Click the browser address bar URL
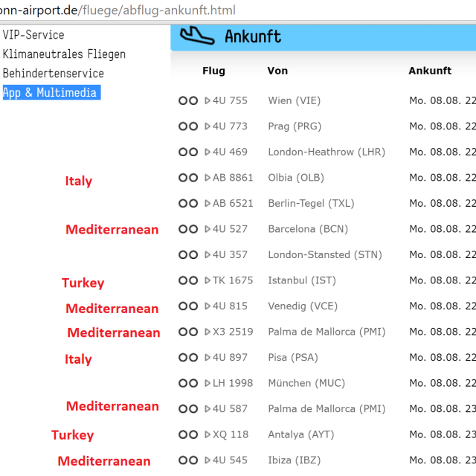The width and height of the screenshot is (476, 476). click(x=119, y=10)
